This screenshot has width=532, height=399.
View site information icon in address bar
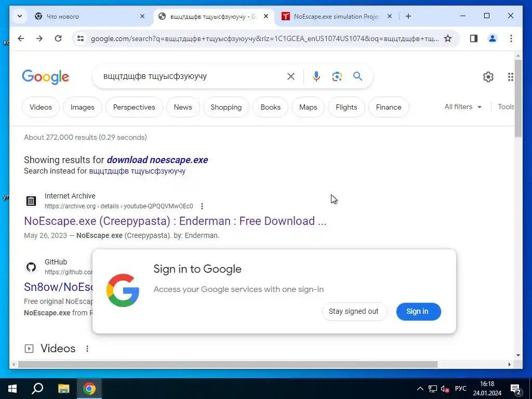tap(81, 38)
